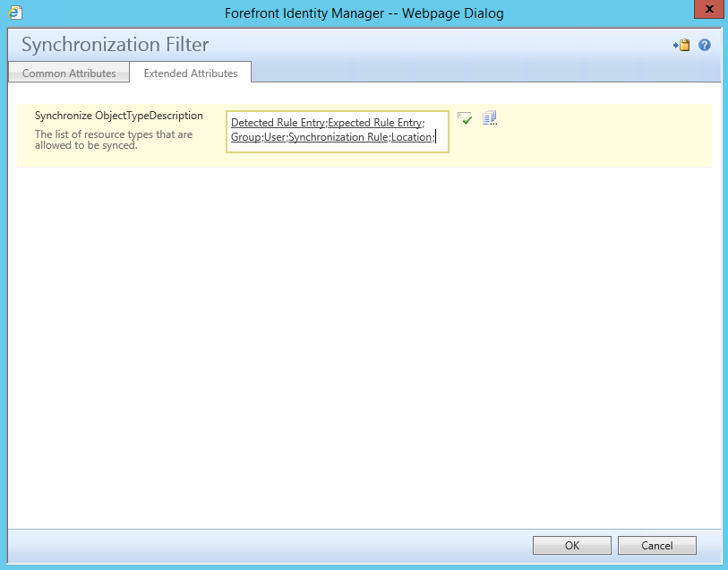Open the browse resources picker icon
This screenshot has height=570, width=728.
[490, 118]
